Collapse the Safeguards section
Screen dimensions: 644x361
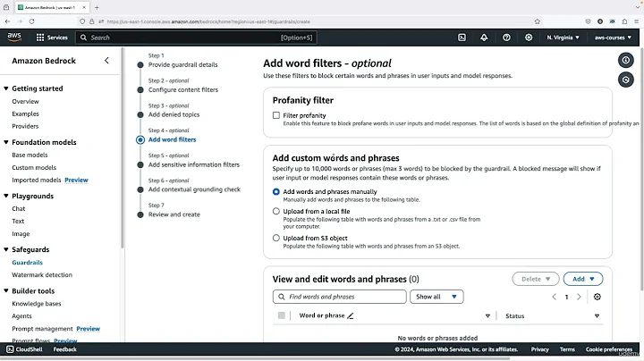coord(6,249)
